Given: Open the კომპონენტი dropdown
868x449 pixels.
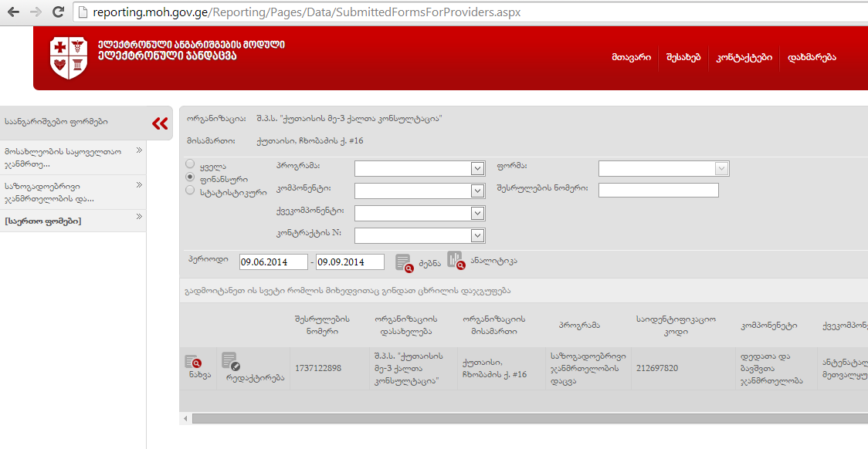Looking at the screenshot, I should click(419, 191).
